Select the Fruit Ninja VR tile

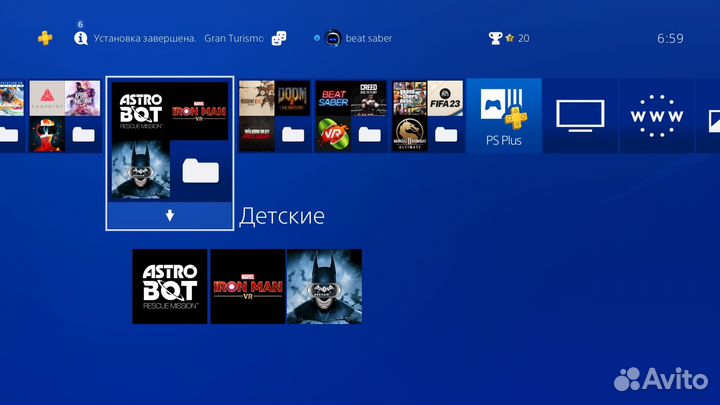[333, 134]
